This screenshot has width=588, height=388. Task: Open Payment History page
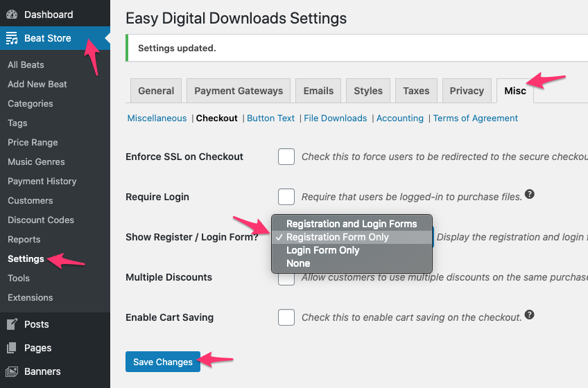(x=42, y=182)
